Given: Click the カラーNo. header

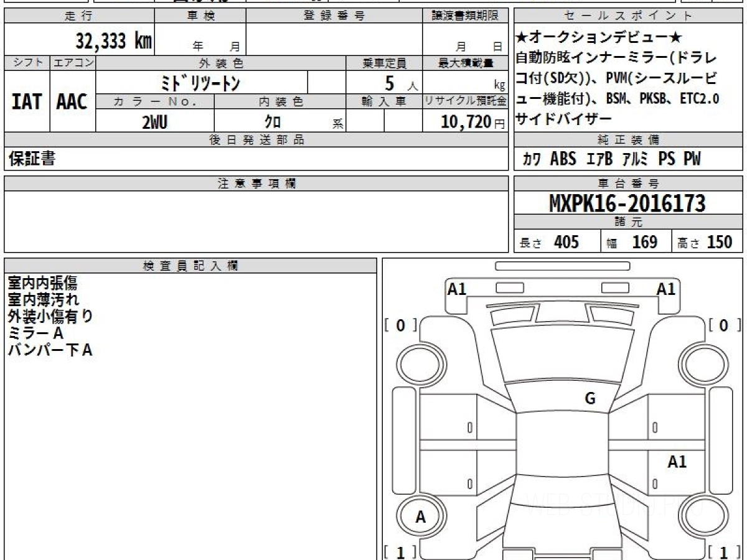Looking at the screenshot, I should (155, 101).
